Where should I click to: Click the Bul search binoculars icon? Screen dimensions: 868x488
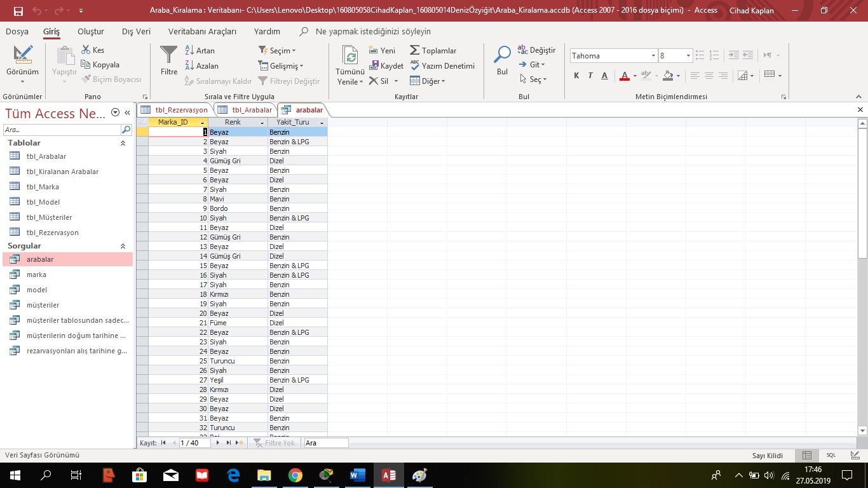(502, 55)
